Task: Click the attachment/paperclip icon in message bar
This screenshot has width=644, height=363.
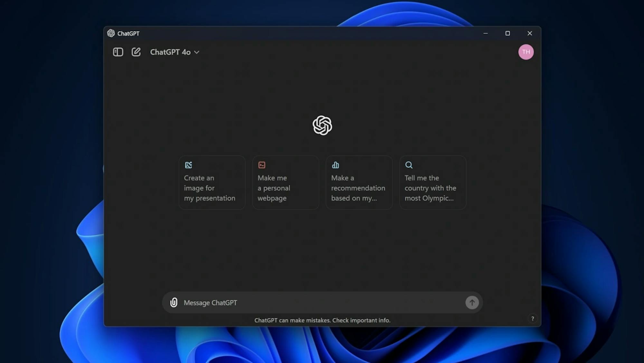Action: click(x=173, y=302)
